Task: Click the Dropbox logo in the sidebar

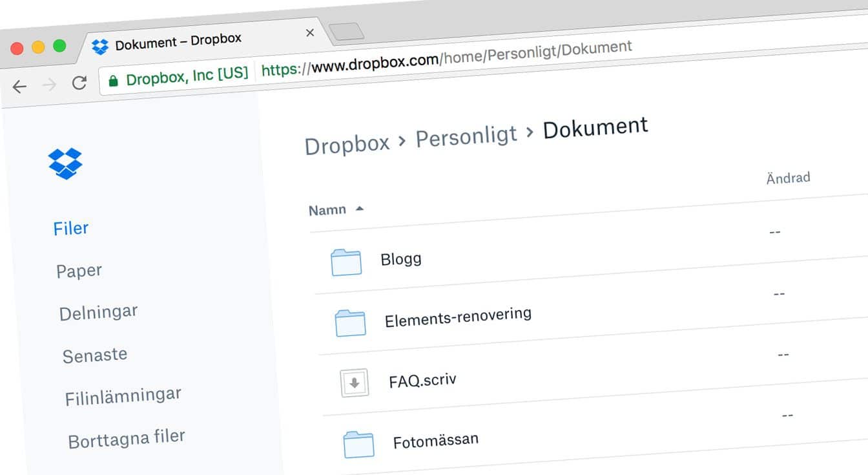Action: (67, 164)
